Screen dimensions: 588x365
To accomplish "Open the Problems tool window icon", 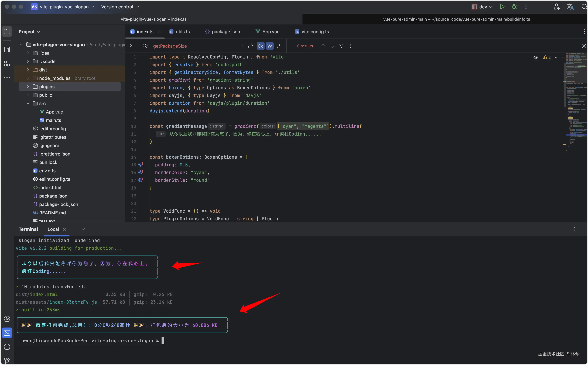I will tap(7, 347).
